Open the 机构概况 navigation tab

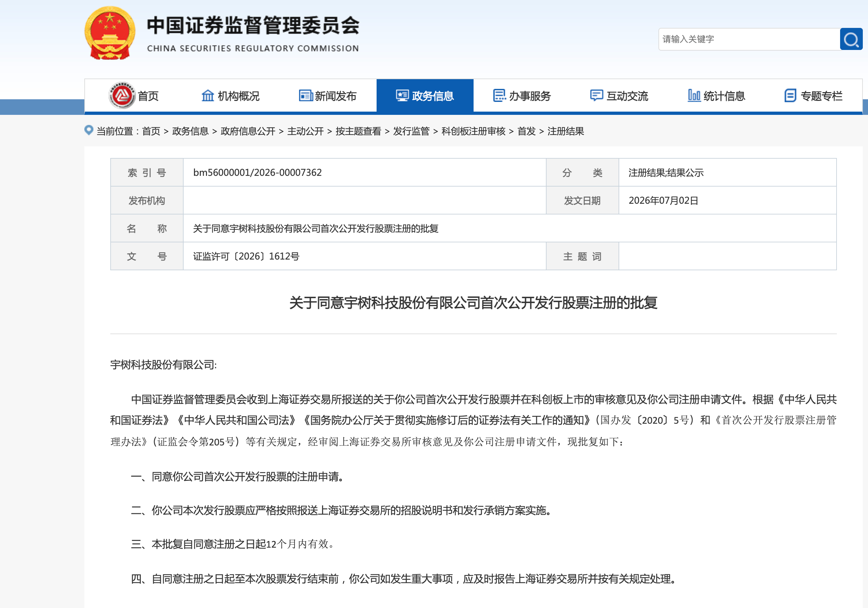pyautogui.click(x=231, y=96)
